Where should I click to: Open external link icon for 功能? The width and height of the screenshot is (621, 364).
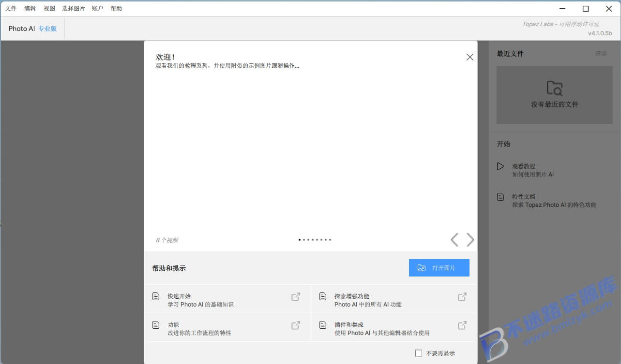click(295, 325)
